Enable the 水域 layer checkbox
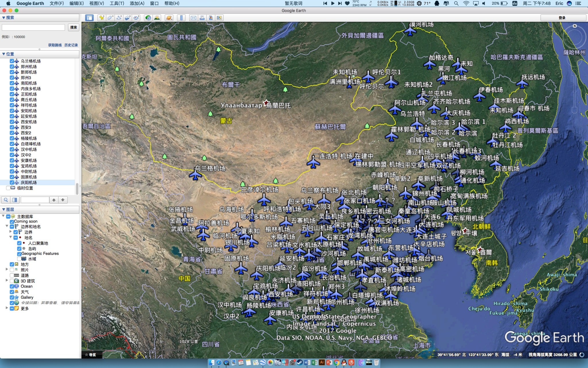 [19, 259]
